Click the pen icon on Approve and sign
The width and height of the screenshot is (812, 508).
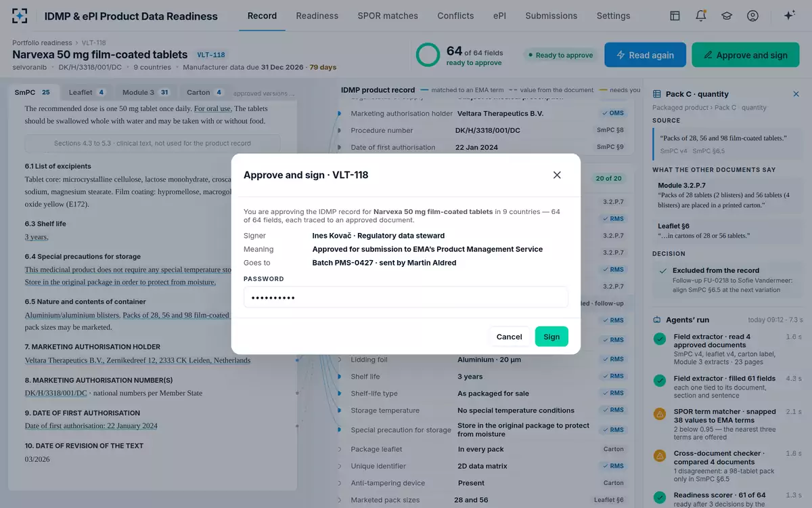tap(708, 55)
